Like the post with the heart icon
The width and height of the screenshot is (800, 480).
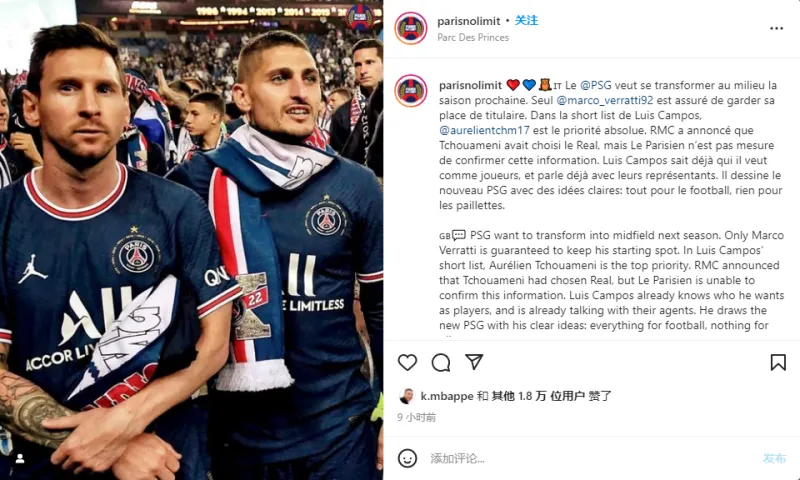click(407, 363)
